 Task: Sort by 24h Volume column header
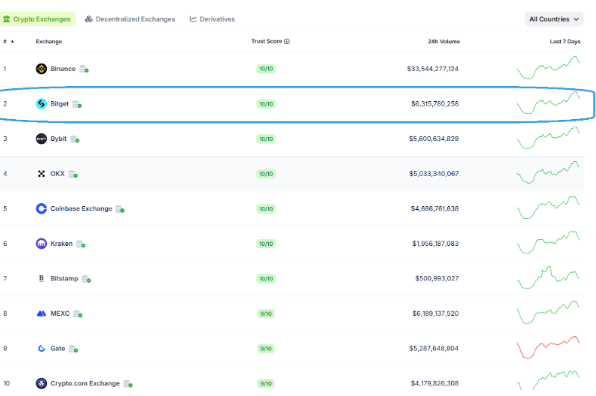444,41
